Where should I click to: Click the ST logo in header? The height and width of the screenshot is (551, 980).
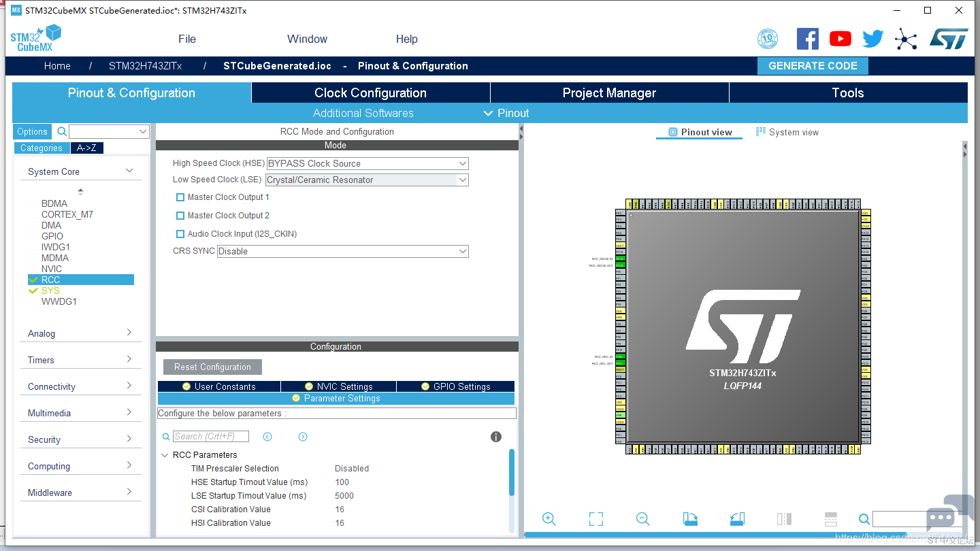(949, 39)
